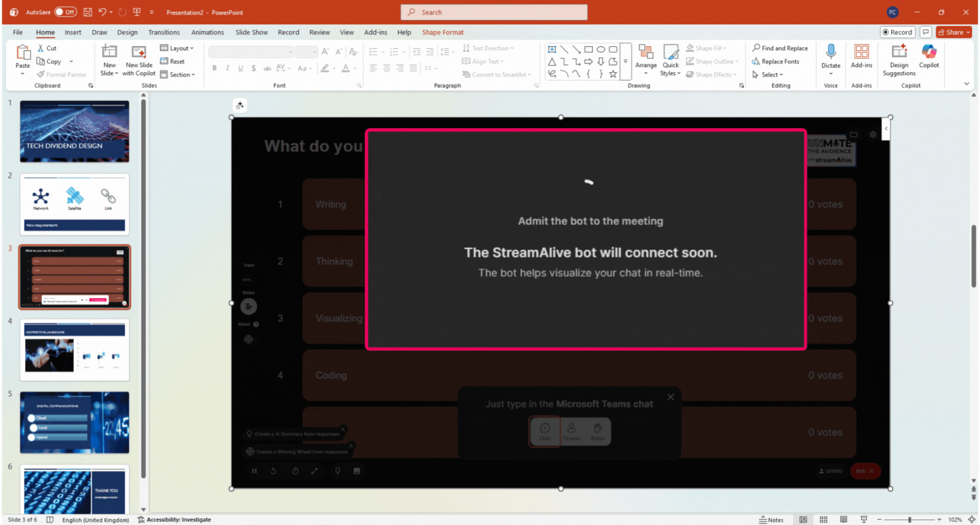Open Shape Outline dropdown
Image resolution: width=980 pixels, height=525 pixels.
click(x=712, y=61)
